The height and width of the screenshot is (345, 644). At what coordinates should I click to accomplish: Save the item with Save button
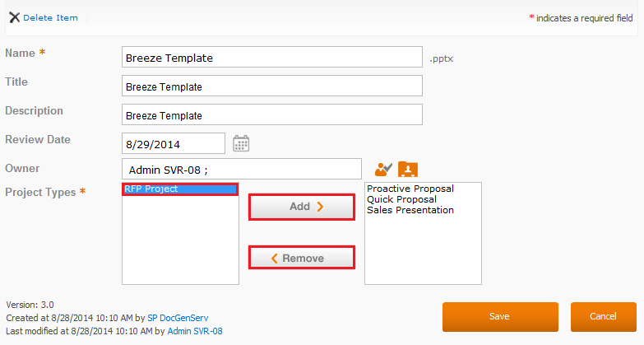500,317
